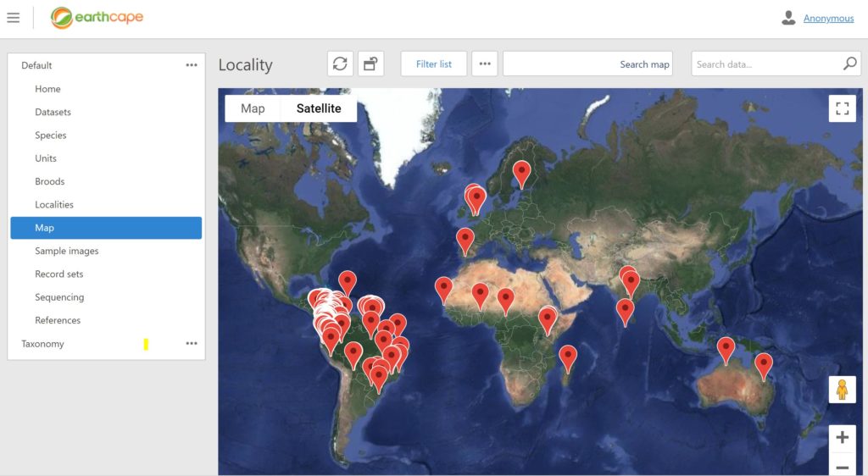This screenshot has width=868, height=476.
Task: Click the magnifier search icon
Action: point(849,64)
